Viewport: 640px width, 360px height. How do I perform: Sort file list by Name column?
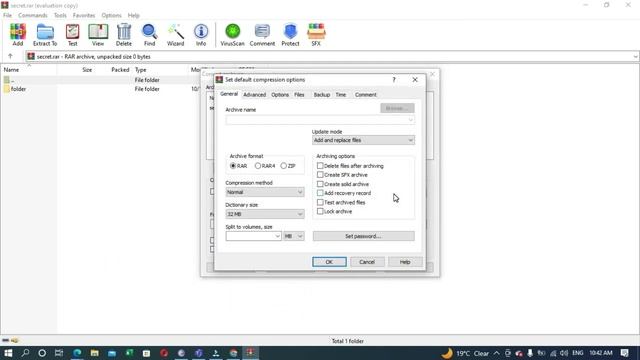pyautogui.click(x=11, y=70)
